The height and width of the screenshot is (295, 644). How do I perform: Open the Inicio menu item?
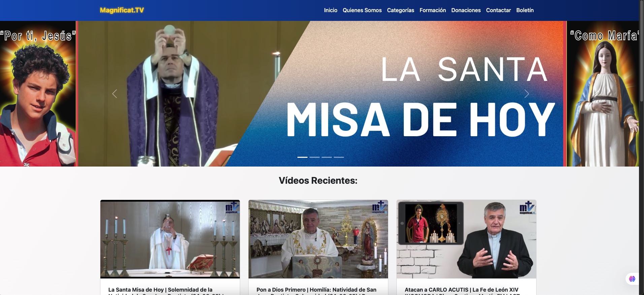coord(330,10)
